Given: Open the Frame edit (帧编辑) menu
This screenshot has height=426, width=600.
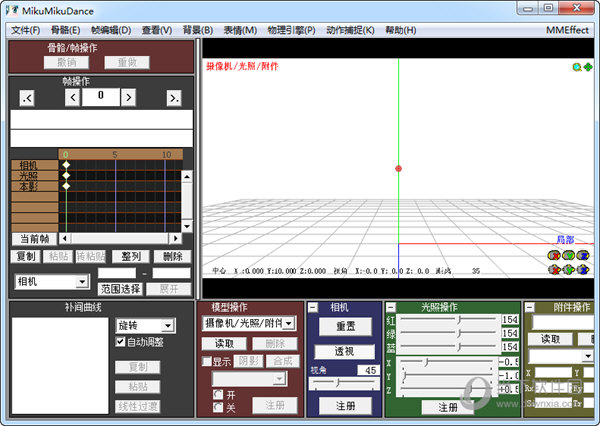Looking at the screenshot, I should tap(111, 30).
